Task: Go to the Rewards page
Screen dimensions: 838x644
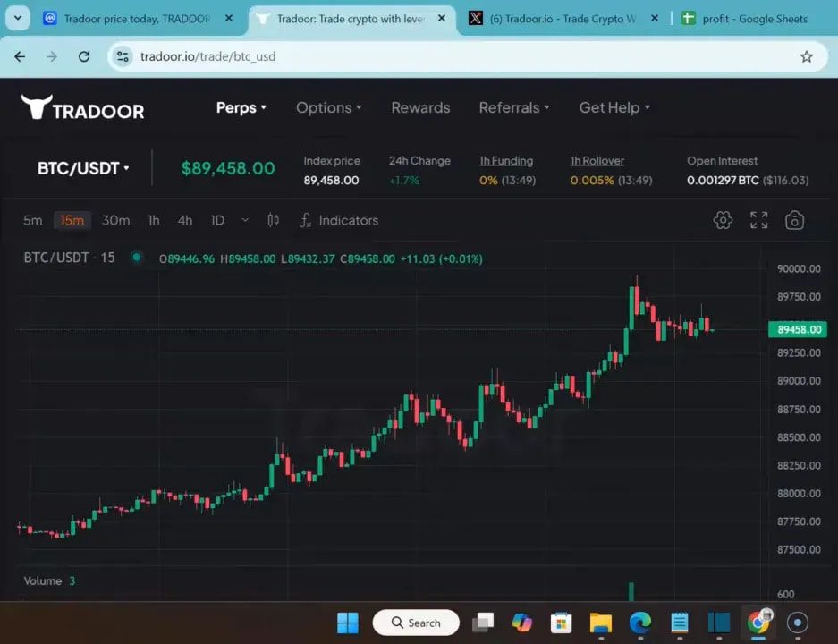Action: click(420, 107)
